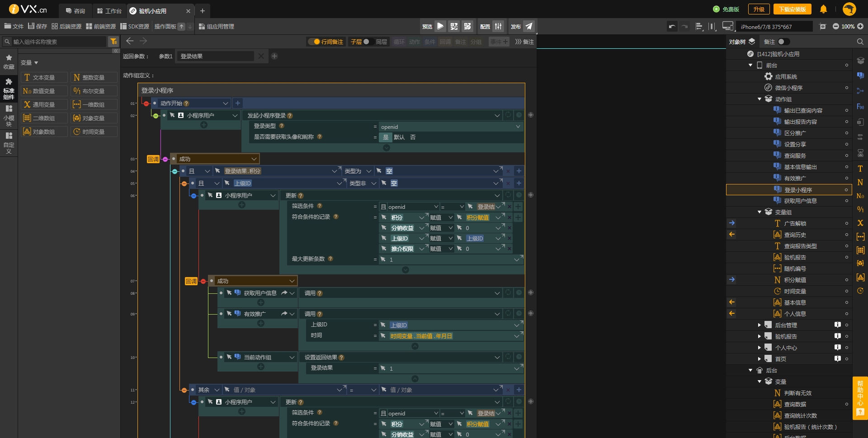The image size is (868, 438).
Task: Toggle visibility dot for 查询服务
Action: [x=847, y=155]
